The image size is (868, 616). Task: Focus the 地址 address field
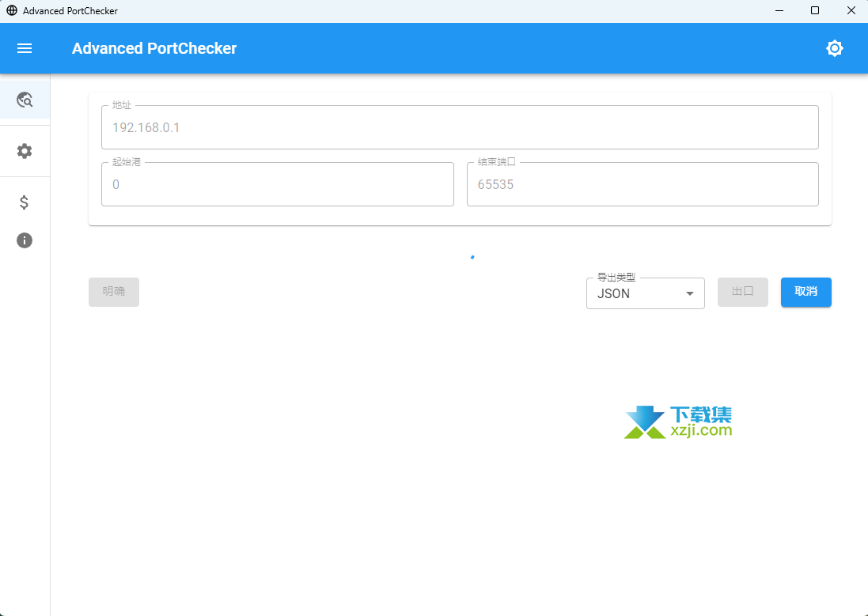pos(460,127)
